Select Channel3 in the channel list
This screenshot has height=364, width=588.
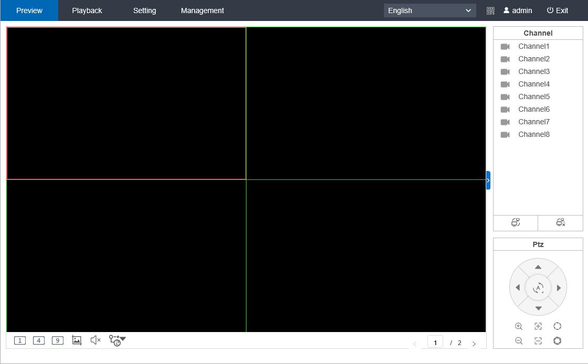point(533,71)
